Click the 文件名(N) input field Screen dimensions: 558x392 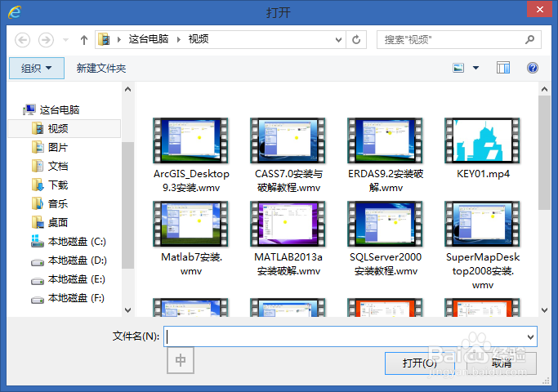pos(346,336)
